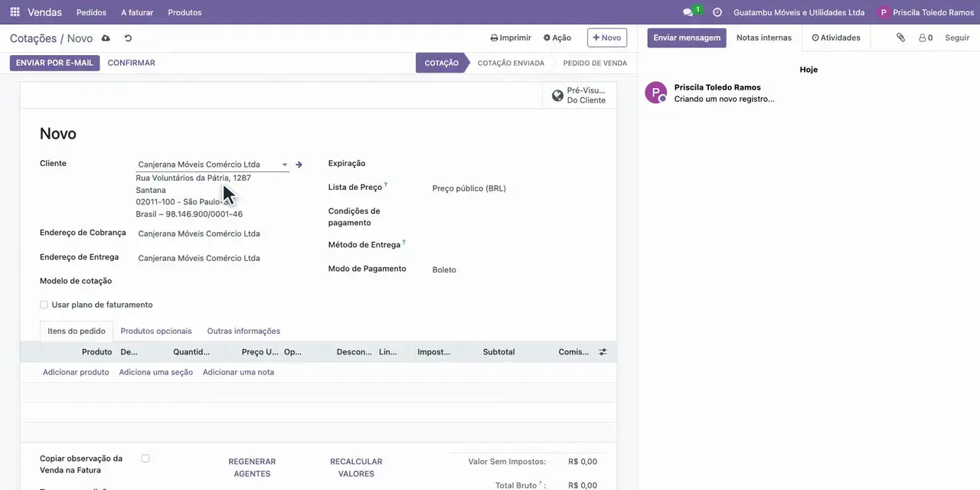Open the Produtos menu
The width and height of the screenshot is (980, 490).
click(185, 12)
